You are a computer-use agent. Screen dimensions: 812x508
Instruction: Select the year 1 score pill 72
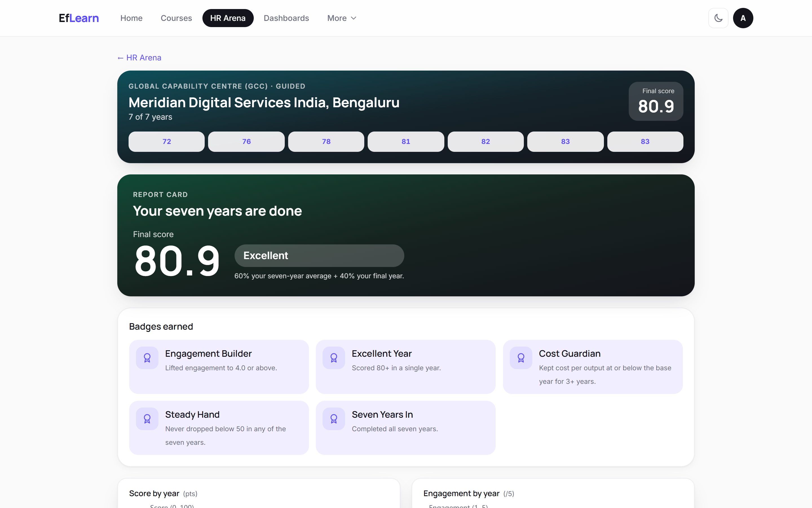pyautogui.click(x=166, y=141)
